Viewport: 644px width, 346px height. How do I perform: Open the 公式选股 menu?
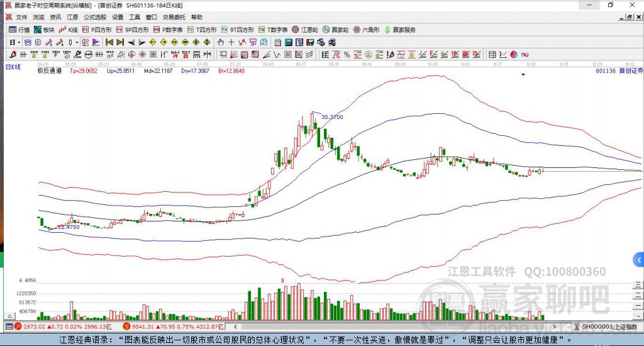coord(95,17)
